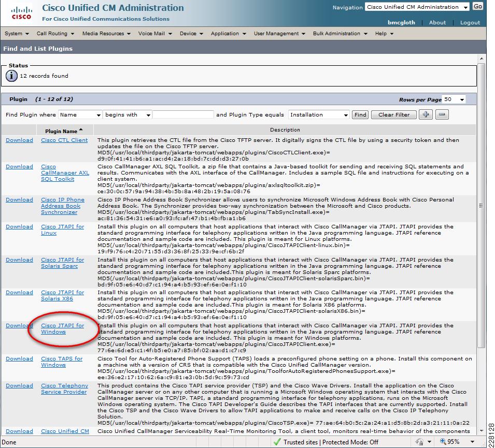Viewport: 495px width, 448px height.
Task: Open the Cisco CTL Client link
Action: click(x=64, y=140)
